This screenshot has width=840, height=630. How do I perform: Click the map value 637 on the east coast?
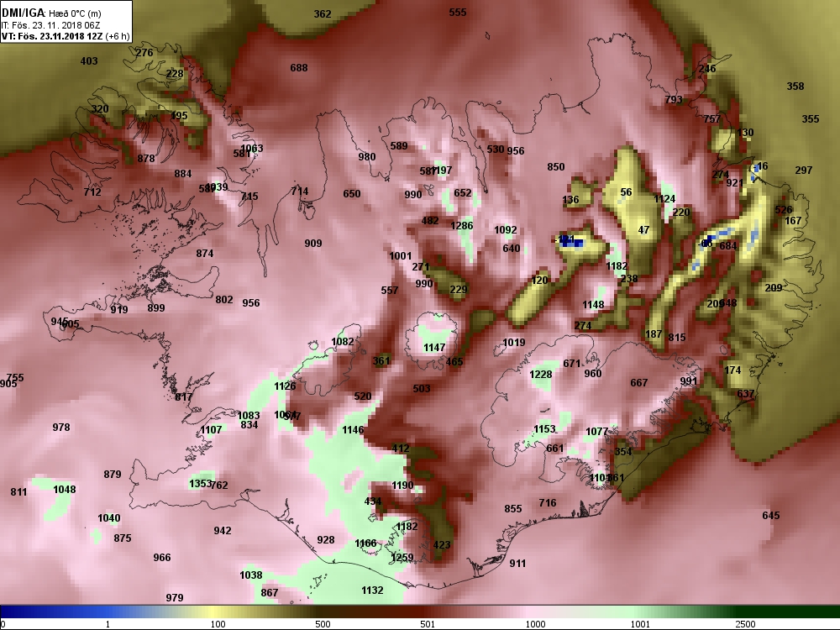click(x=745, y=394)
